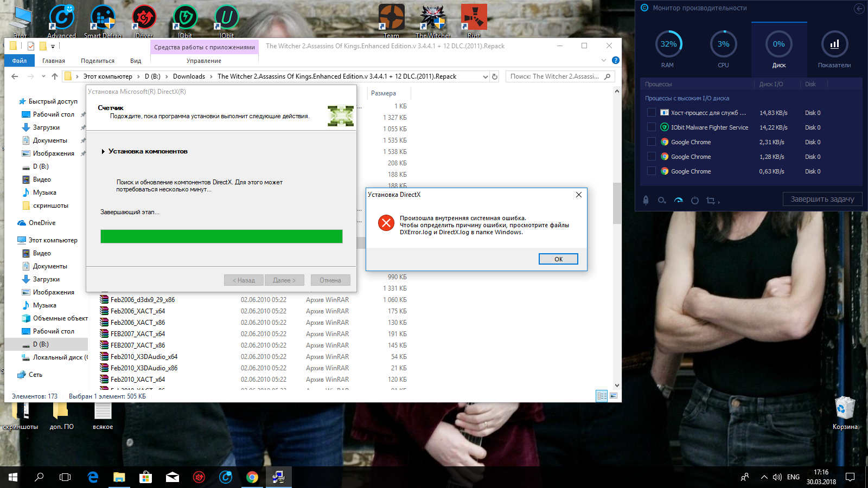
Task: Check the Google Chrome 2,31 KB/s checkbox
Action: 651,142
